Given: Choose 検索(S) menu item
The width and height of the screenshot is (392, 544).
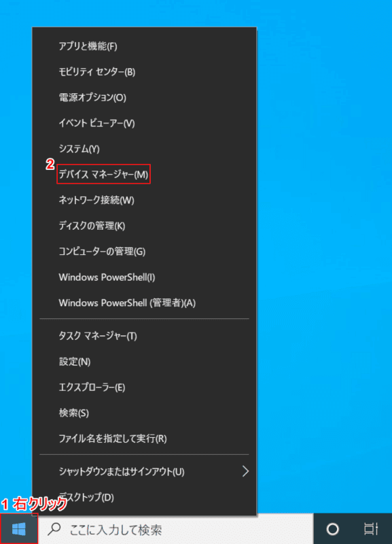Looking at the screenshot, I should tap(144, 413).
